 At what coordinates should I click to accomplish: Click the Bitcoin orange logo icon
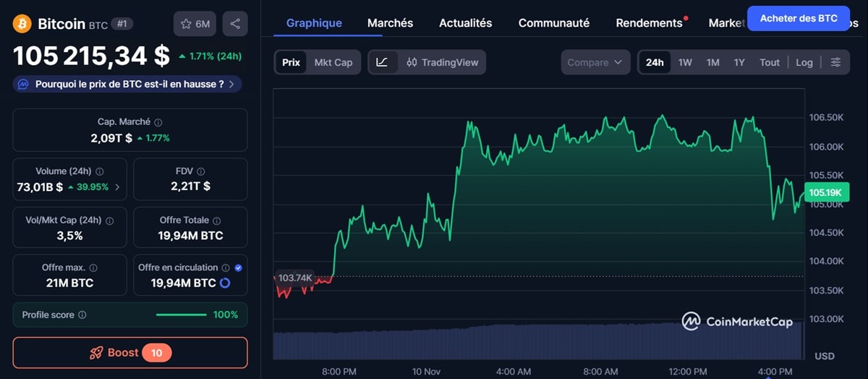tap(22, 24)
